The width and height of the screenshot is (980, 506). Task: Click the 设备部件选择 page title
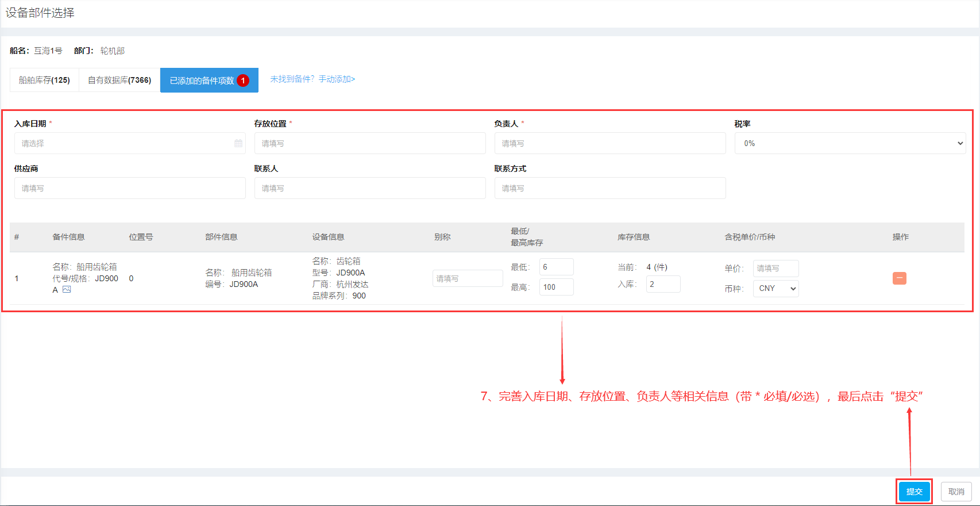[40, 13]
